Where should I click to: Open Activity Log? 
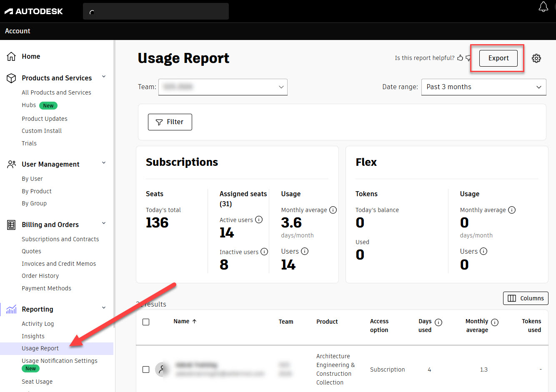coord(38,324)
